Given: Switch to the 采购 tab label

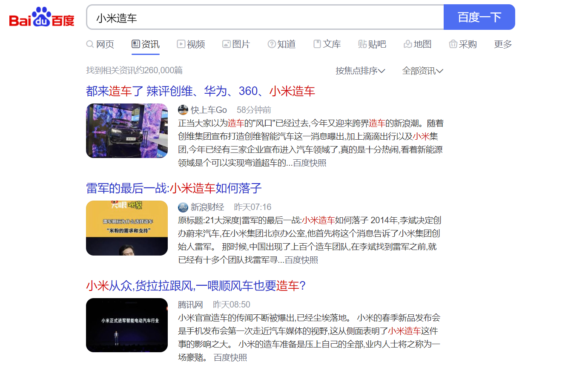Looking at the screenshot, I should coord(468,44).
